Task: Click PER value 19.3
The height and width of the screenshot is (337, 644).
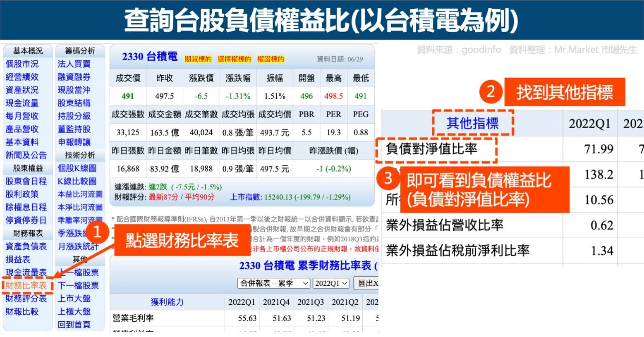Action: coord(333,132)
